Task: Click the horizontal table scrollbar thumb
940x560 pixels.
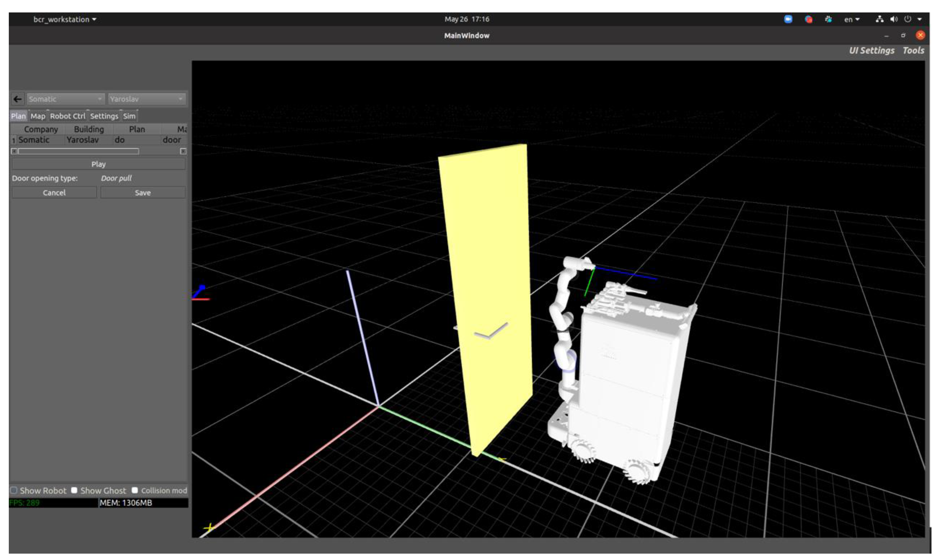Action: coord(79,151)
